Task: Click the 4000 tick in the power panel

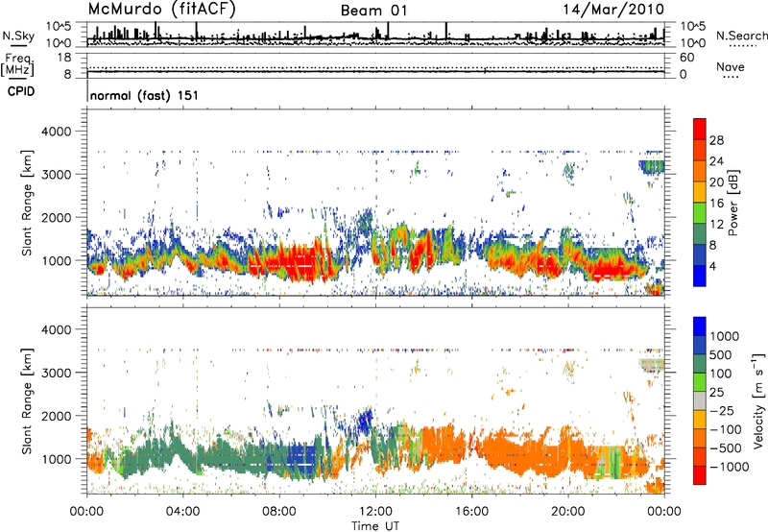Action: coord(57,132)
